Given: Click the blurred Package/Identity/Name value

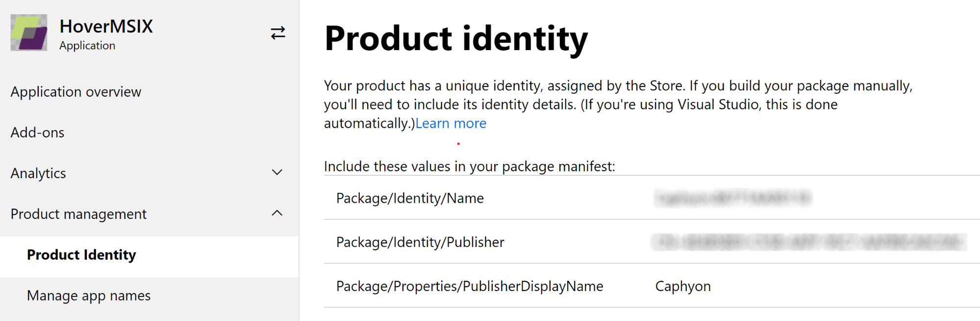Looking at the screenshot, I should click(x=733, y=198).
